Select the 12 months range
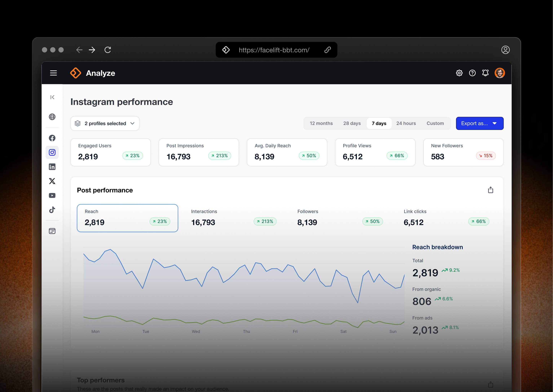This screenshot has height=392, width=553. point(321,123)
